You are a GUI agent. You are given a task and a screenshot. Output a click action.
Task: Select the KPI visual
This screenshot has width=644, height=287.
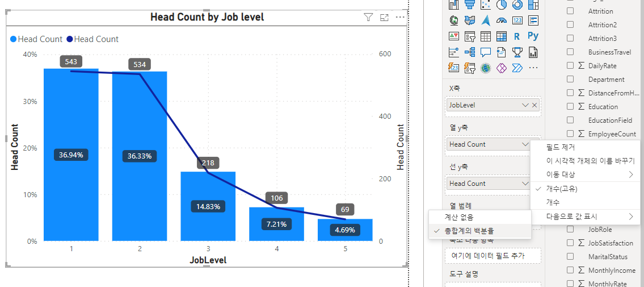point(454,36)
